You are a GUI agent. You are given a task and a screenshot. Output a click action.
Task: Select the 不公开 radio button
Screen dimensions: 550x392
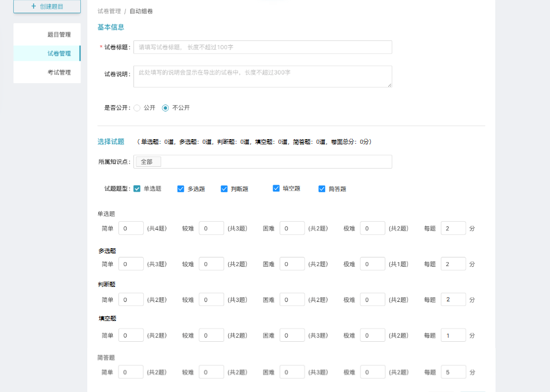click(x=165, y=108)
